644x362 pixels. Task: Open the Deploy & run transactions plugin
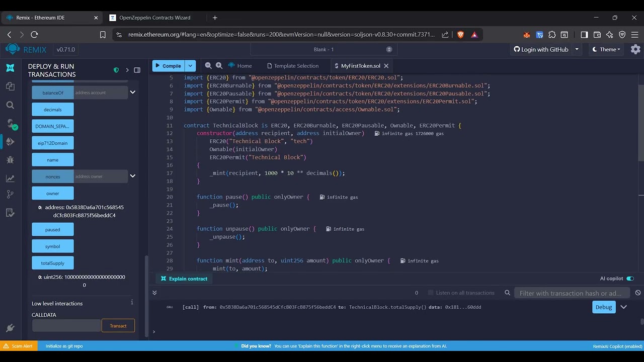tap(10, 142)
